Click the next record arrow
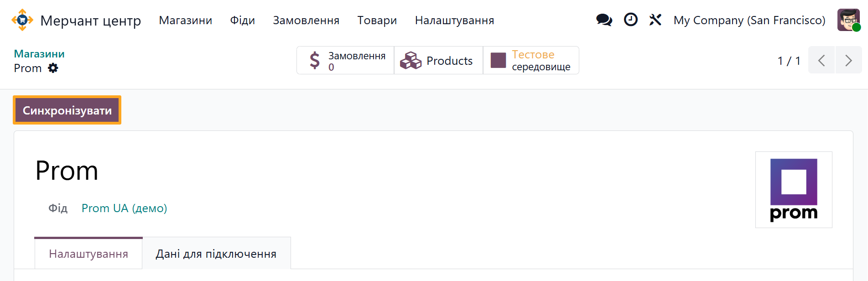The width and height of the screenshot is (868, 281). tap(848, 60)
